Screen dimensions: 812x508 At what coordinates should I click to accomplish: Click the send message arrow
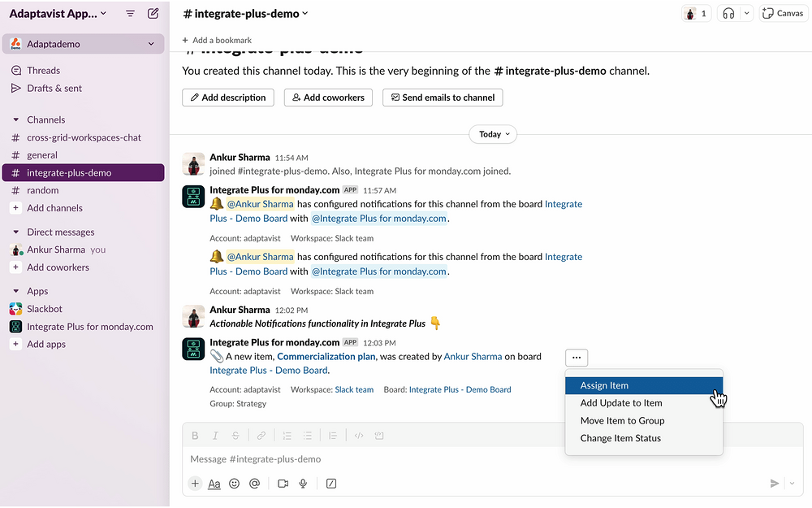tap(774, 484)
